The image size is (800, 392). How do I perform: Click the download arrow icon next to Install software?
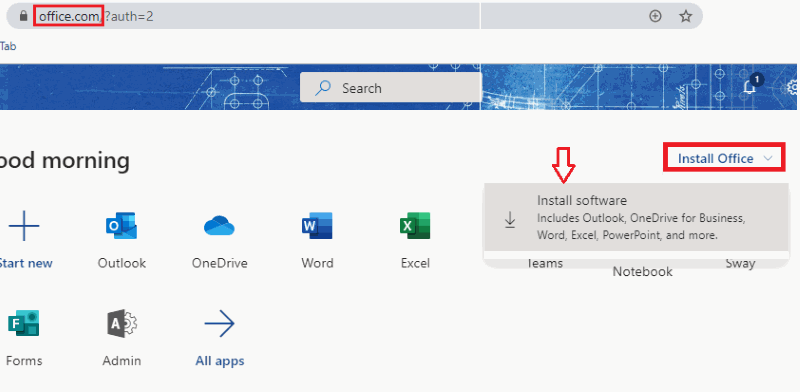[510, 219]
